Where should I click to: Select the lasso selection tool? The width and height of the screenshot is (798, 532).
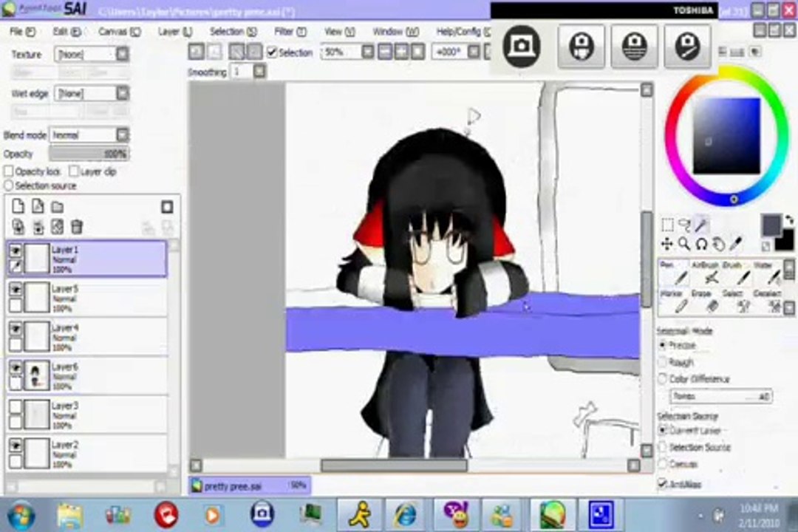[x=684, y=225]
